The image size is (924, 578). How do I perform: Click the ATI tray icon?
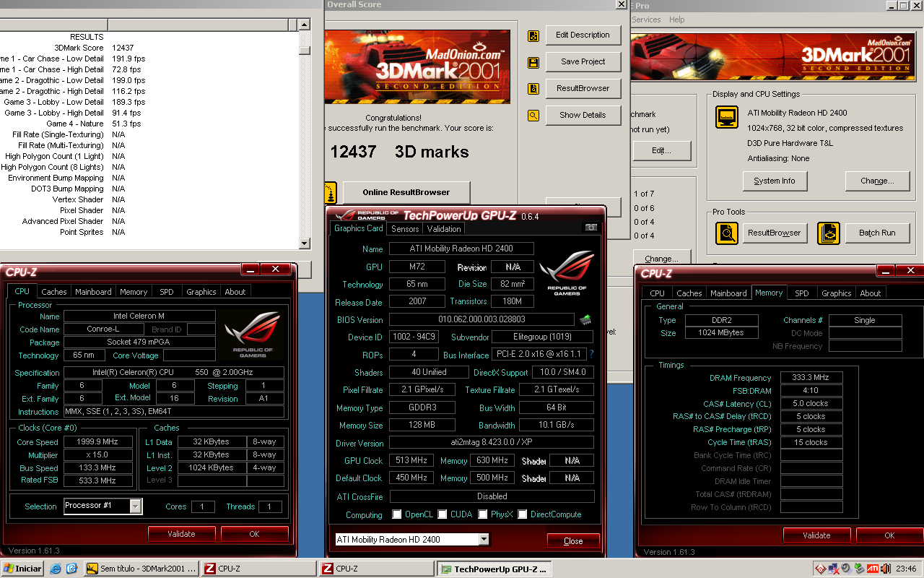[x=873, y=569]
